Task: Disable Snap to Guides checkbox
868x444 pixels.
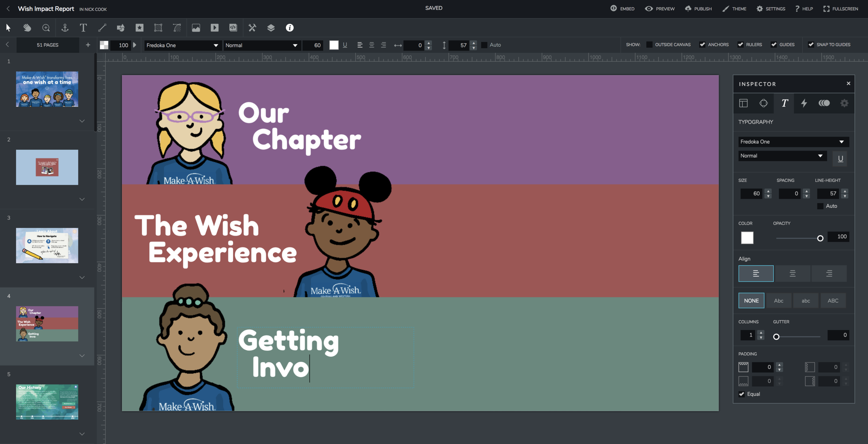Action: (x=811, y=44)
